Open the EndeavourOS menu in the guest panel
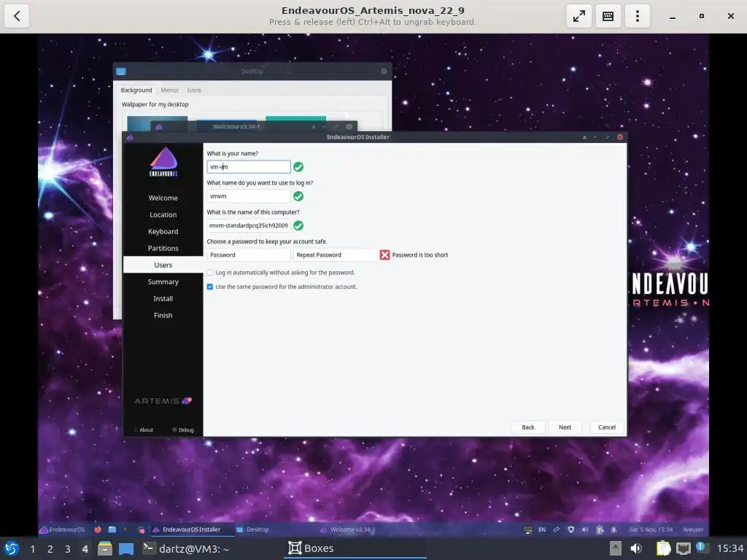Viewport: 747px width, 560px height. point(62,529)
